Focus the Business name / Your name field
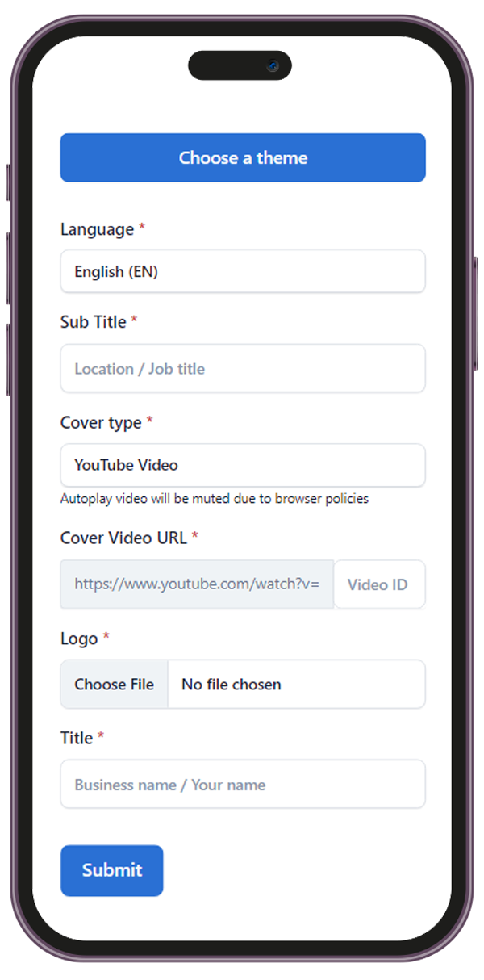This screenshot has height=980, width=484. [243, 784]
